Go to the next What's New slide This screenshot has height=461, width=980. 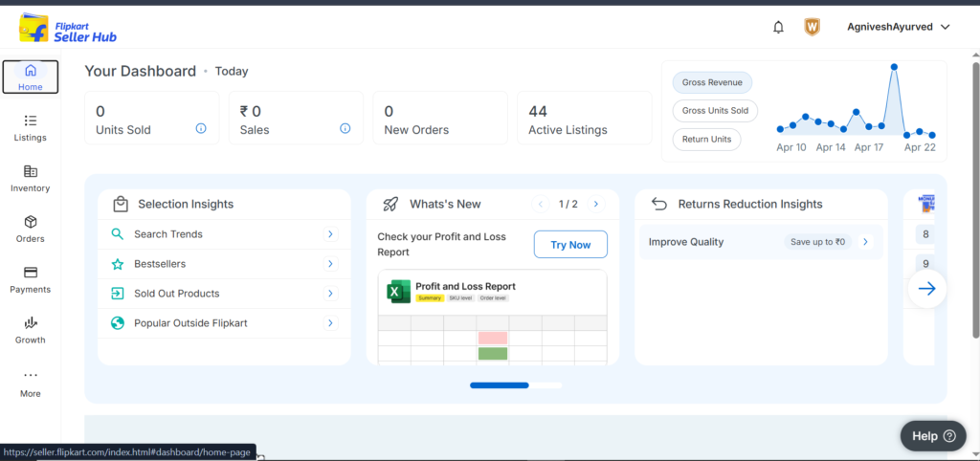coord(596,204)
